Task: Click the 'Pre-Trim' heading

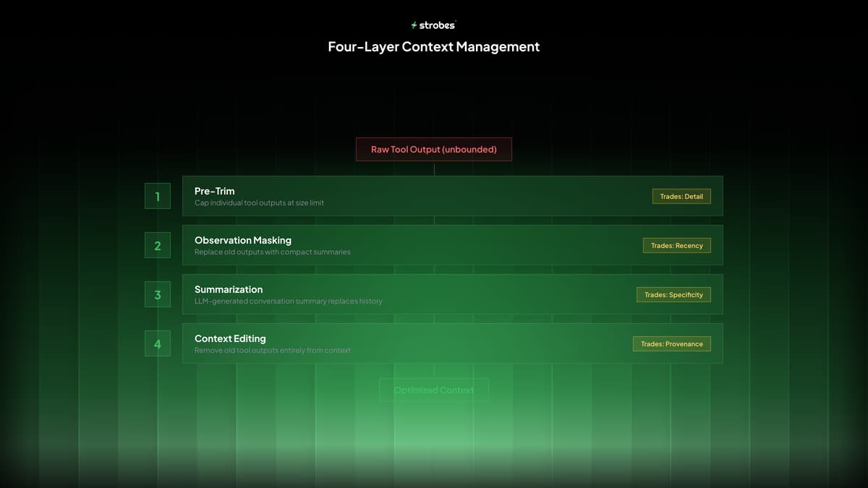Action: (x=215, y=191)
